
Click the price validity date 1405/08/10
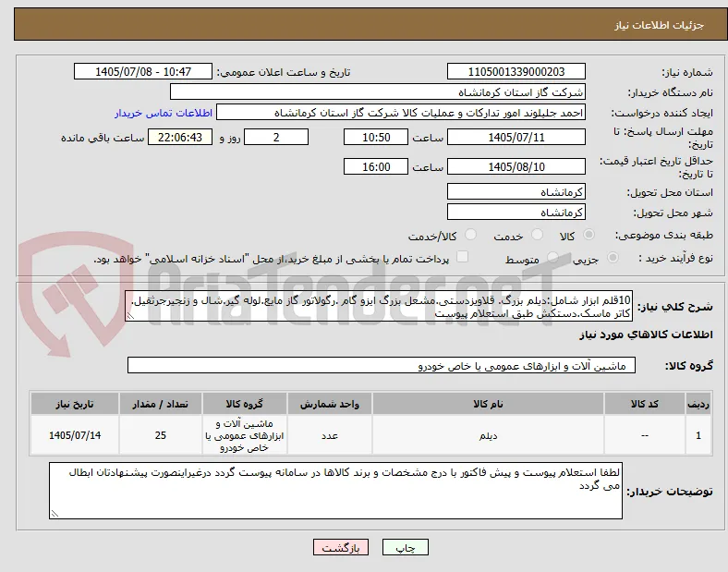point(516,166)
